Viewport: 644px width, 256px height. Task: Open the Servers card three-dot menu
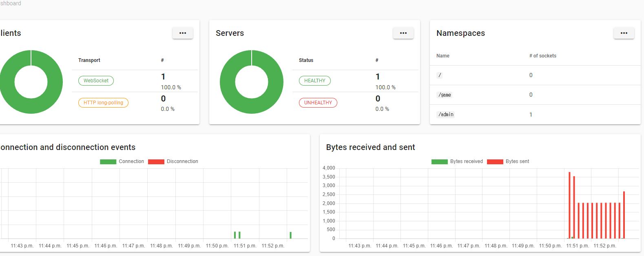(403, 33)
